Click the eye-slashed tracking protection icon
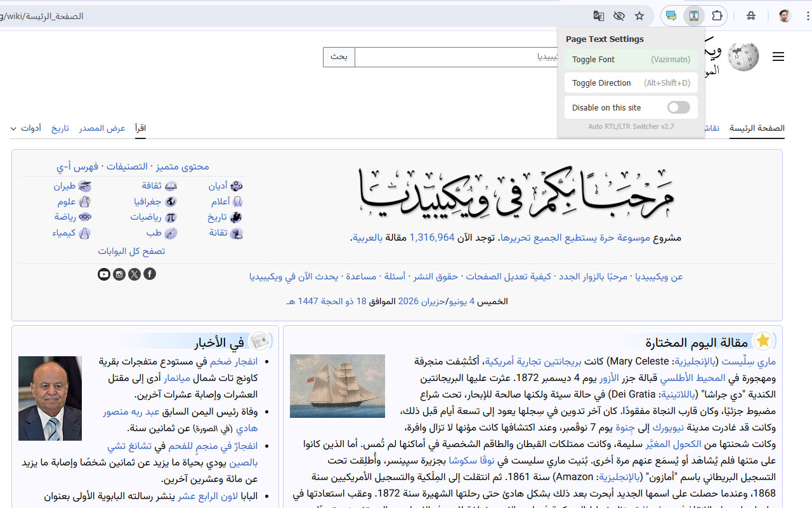Image resolution: width=812 pixels, height=508 pixels. point(619,16)
